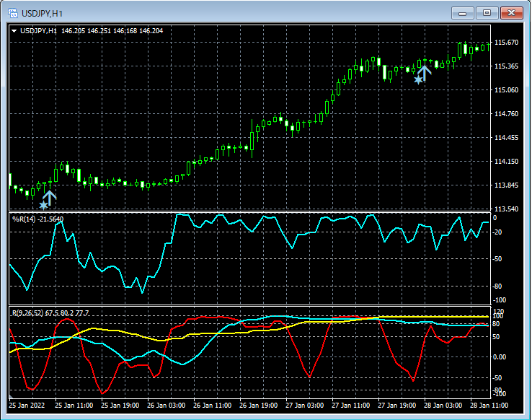Click the USDJPY,H1 OHLC text in chart
This screenshot has height=420, width=532.
(91, 31)
